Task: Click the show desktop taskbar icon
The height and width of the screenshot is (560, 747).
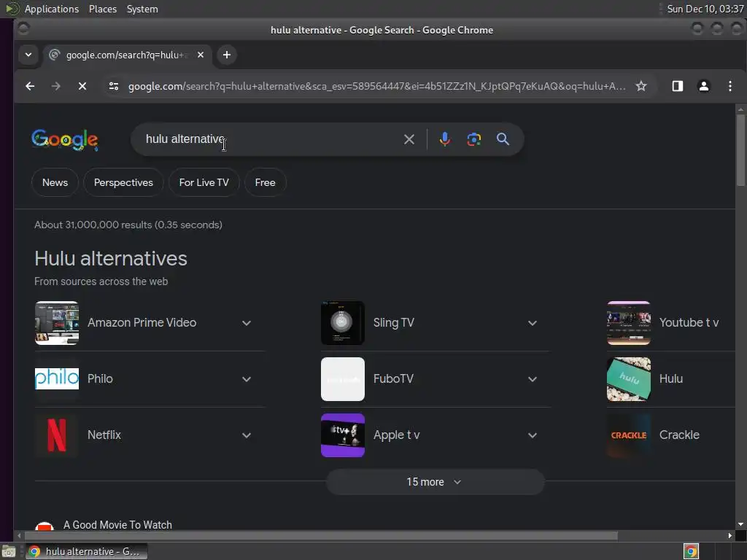Action: tap(9, 551)
